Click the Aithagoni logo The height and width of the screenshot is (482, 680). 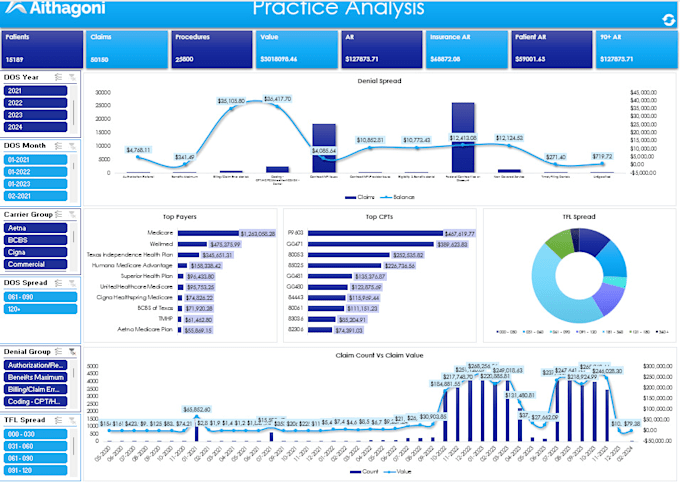click(x=56, y=8)
